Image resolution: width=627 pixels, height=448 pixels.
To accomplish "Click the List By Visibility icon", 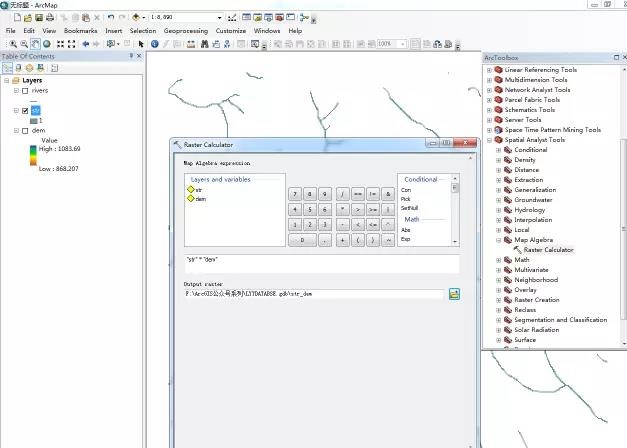I will (29, 68).
